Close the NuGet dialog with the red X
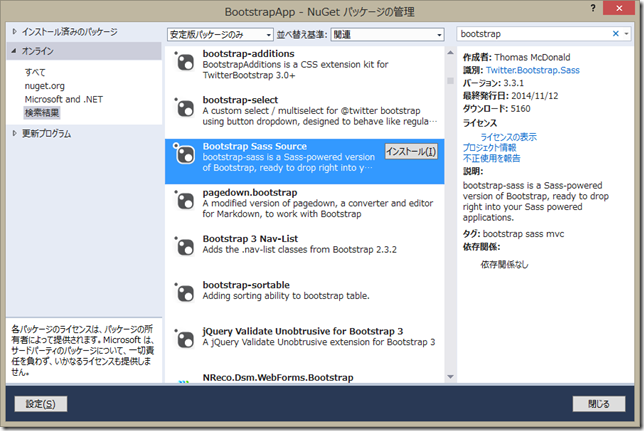The width and height of the screenshot is (644, 431). tap(619, 8)
